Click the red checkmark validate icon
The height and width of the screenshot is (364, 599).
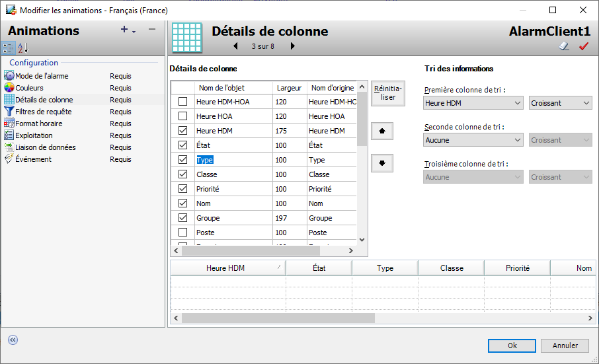[x=583, y=46]
